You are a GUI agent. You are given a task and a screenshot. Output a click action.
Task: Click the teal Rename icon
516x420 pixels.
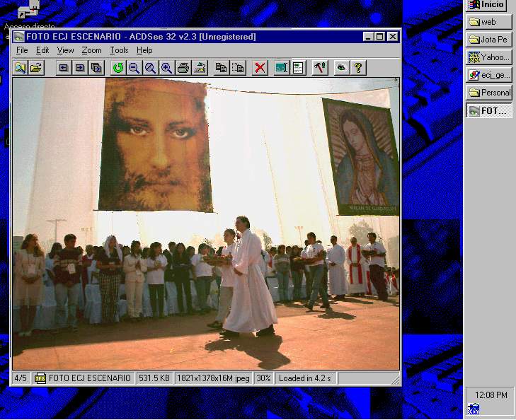tap(282, 68)
